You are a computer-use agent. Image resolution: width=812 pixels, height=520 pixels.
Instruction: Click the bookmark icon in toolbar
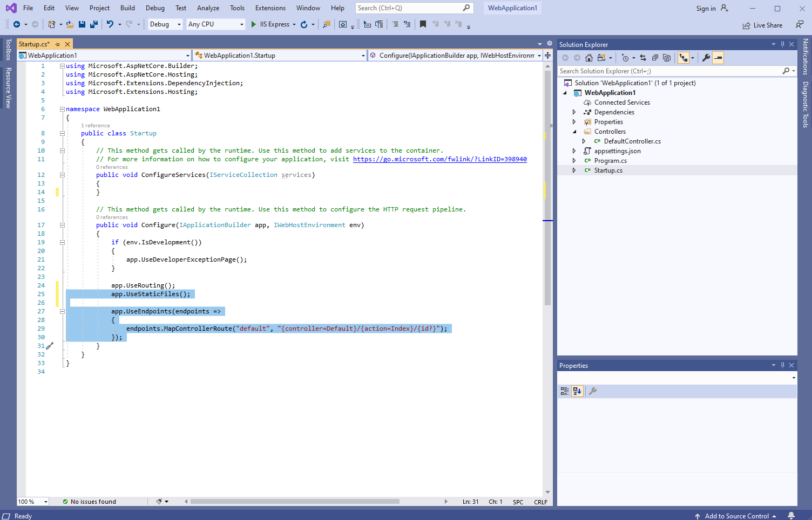(423, 24)
